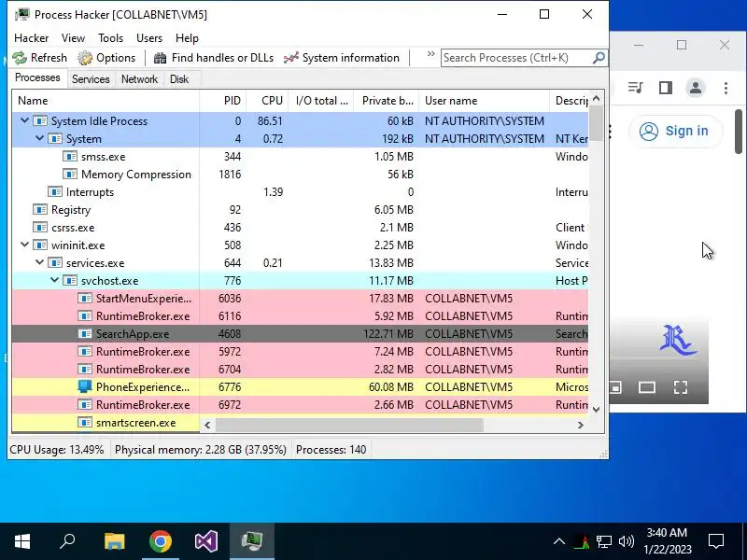Open Options from the toolbar
The width and height of the screenshot is (747, 560).
pos(106,58)
